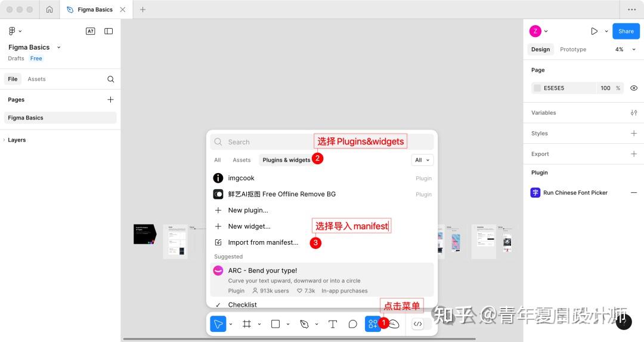Viewport: 644px width, 342px height.
Task: Select the File tab in the left panel
Action: (x=13, y=79)
